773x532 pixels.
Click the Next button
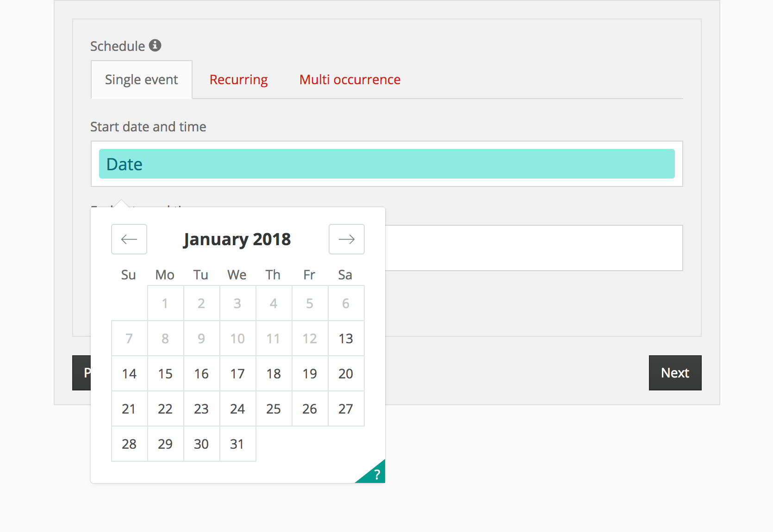(675, 373)
